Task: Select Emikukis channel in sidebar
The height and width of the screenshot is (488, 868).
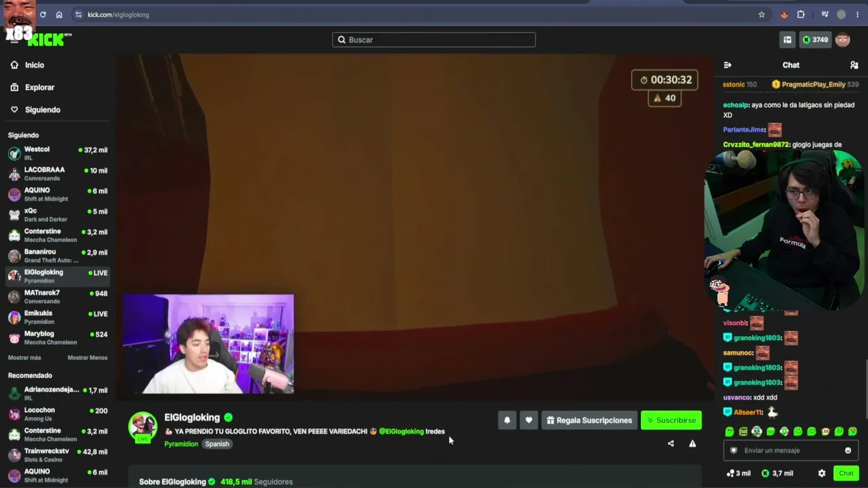Action: 58,317
